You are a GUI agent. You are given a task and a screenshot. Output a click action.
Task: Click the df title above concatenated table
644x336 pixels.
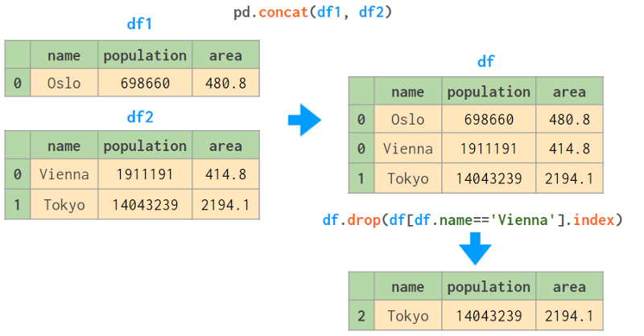tap(485, 62)
